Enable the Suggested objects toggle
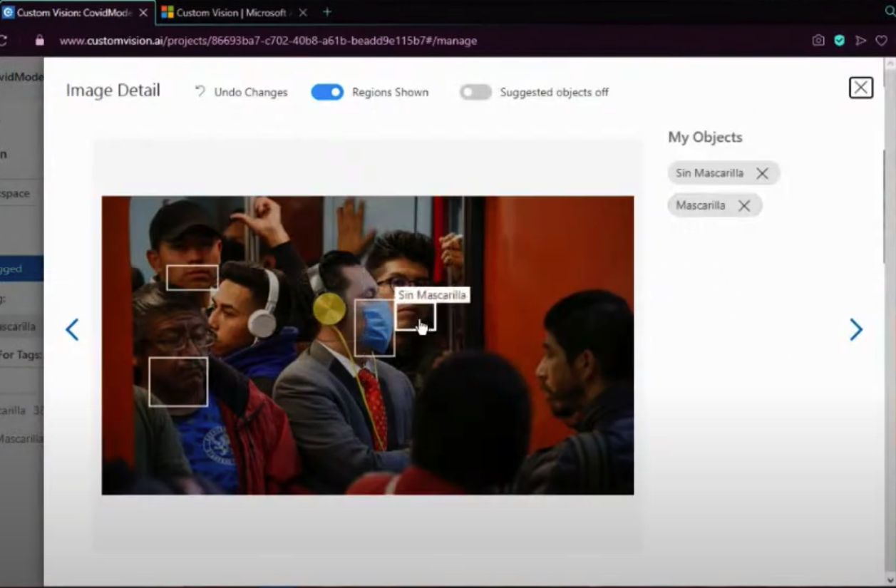This screenshot has width=896, height=588. click(x=475, y=92)
